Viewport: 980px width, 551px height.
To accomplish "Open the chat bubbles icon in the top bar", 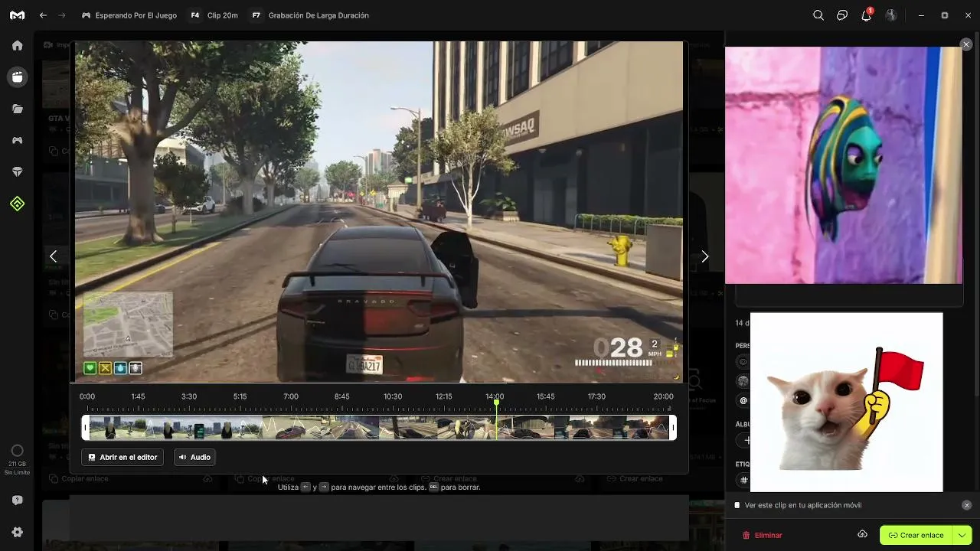I will click(x=842, y=15).
